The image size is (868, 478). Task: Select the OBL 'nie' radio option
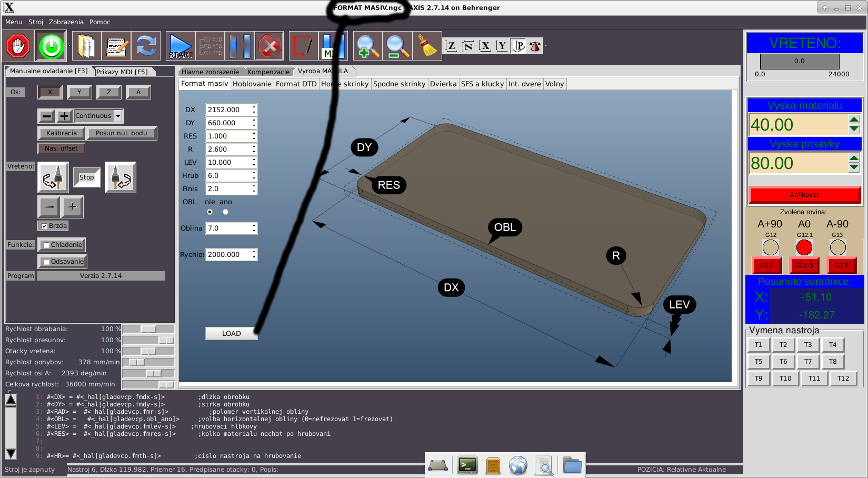210,212
